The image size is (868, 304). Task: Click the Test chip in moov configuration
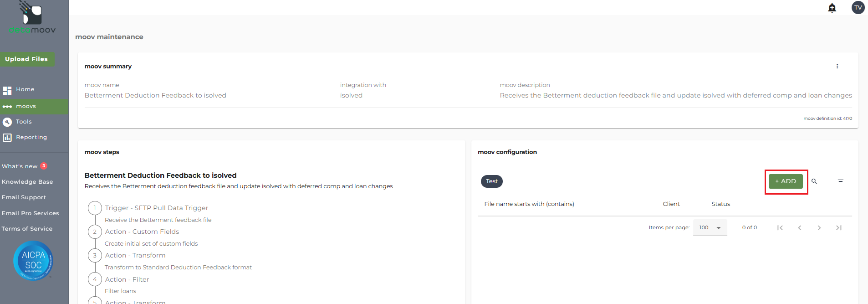click(492, 181)
